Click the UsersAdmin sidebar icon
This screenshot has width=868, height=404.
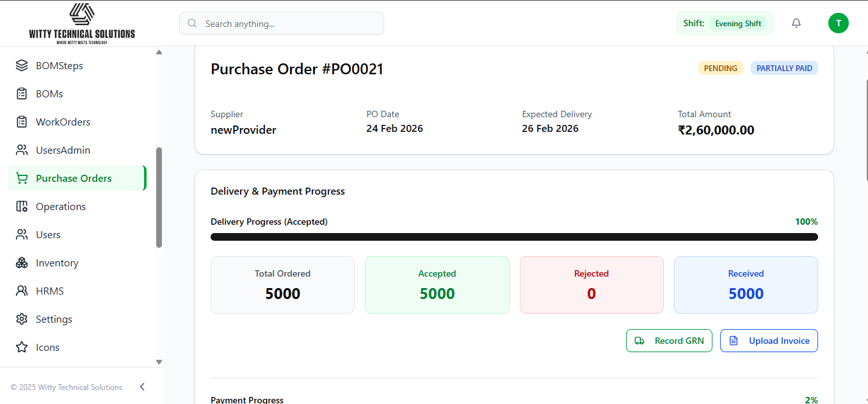click(22, 150)
